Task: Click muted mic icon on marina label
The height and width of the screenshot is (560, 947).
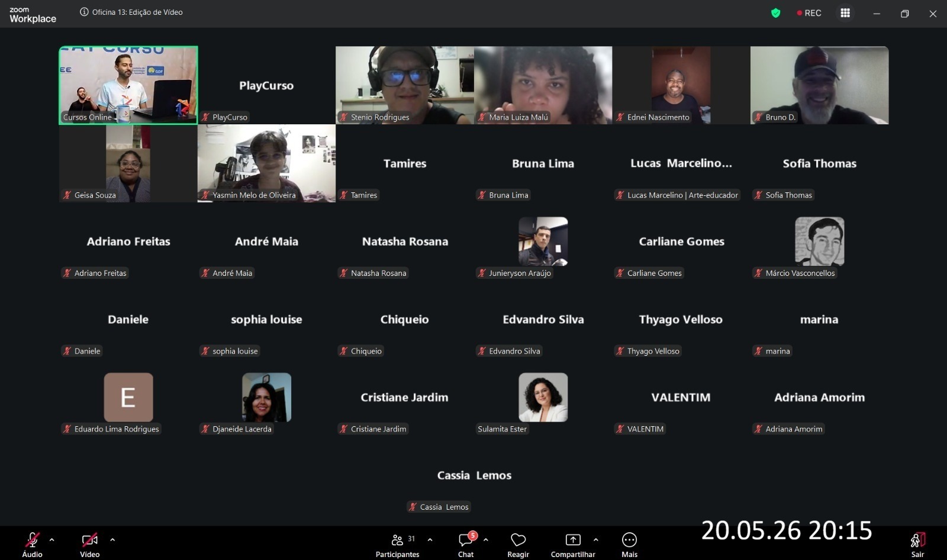Action: pos(758,351)
